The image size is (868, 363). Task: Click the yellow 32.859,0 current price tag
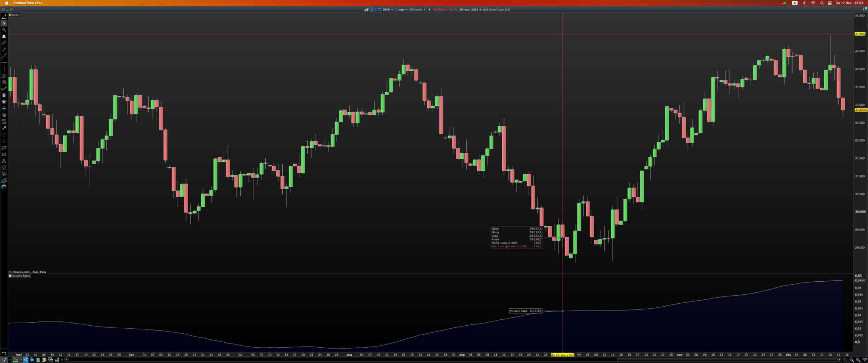coord(861,110)
